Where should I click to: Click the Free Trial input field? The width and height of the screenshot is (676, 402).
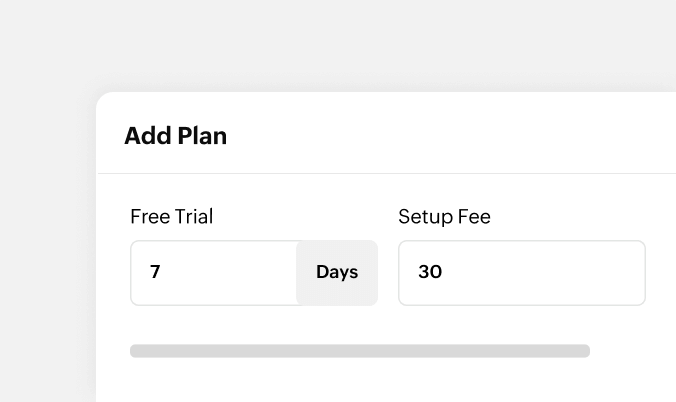click(213, 272)
